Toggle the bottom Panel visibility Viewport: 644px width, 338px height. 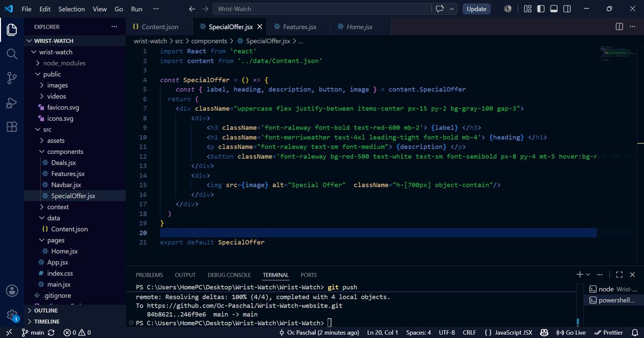pyautogui.click(x=553, y=9)
